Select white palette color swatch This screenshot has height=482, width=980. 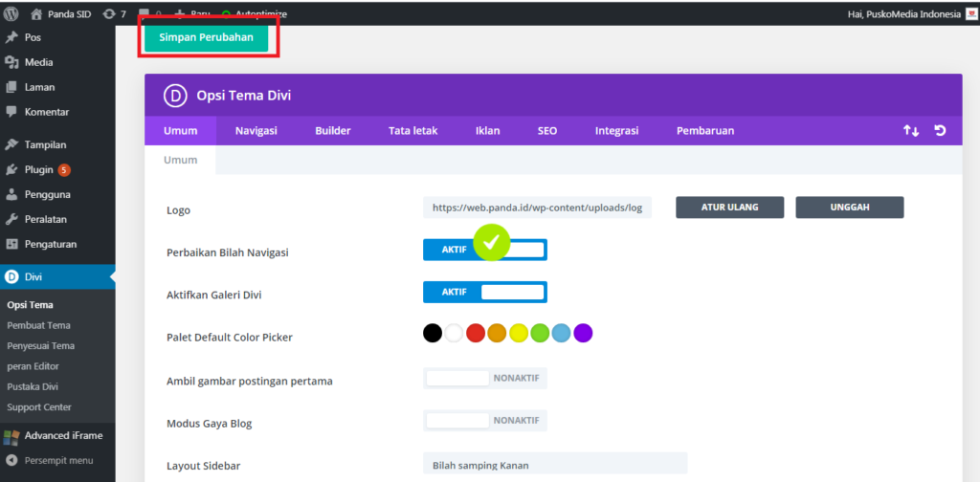[x=454, y=333]
